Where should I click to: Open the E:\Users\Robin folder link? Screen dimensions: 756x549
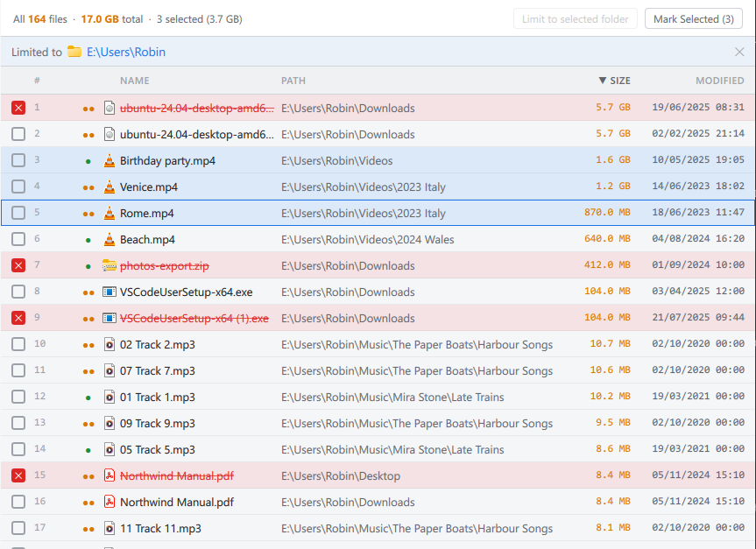(126, 52)
